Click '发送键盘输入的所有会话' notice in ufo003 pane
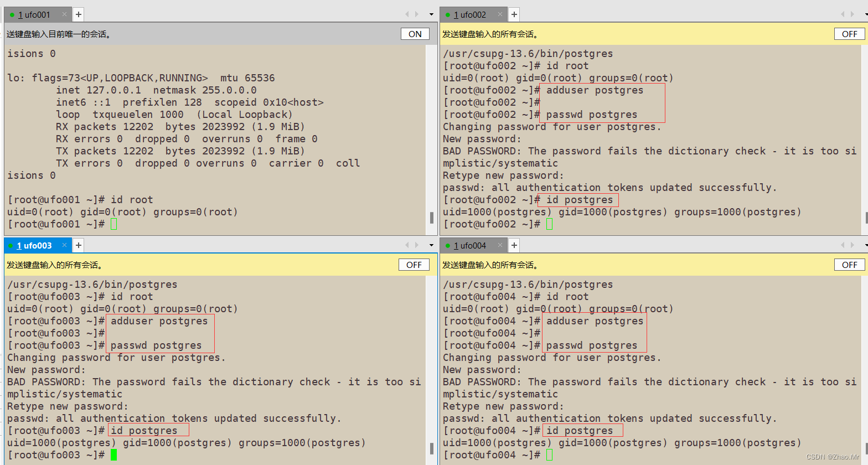 point(55,265)
